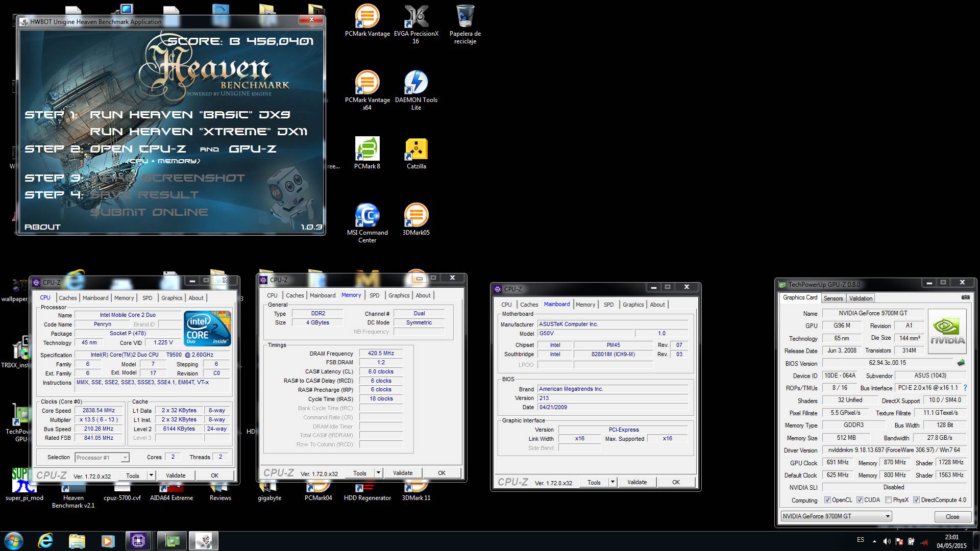Viewport: 980px width, 551px height.
Task: Open NVIDIA GeForce 9700M GT dropdown
Action: click(837, 516)
